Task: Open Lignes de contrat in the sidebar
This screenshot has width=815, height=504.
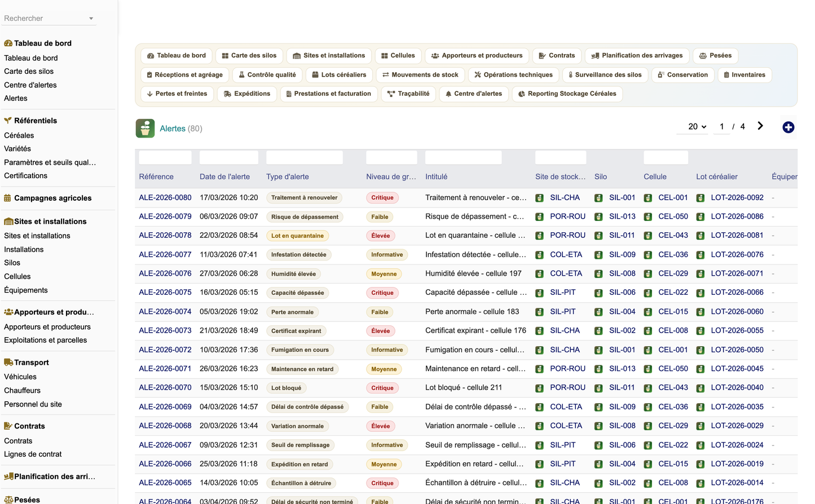Action: click(x=33, y=454)
